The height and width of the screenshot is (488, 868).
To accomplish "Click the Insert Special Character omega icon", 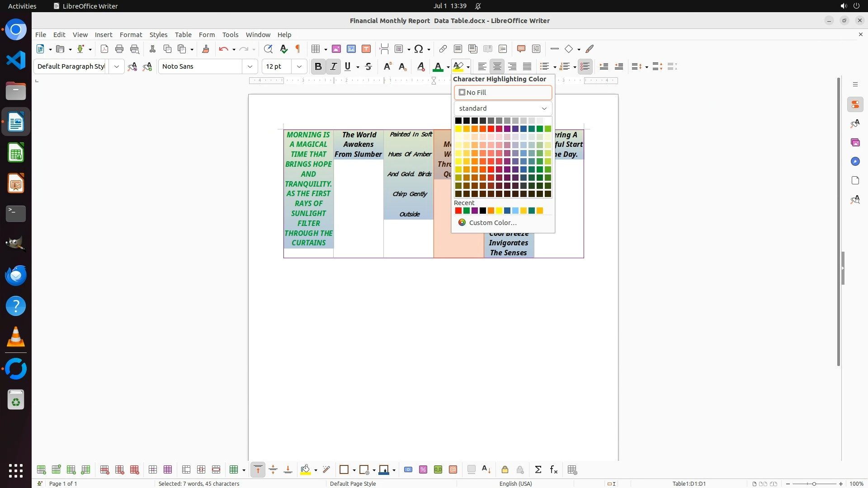I will 419,49.
